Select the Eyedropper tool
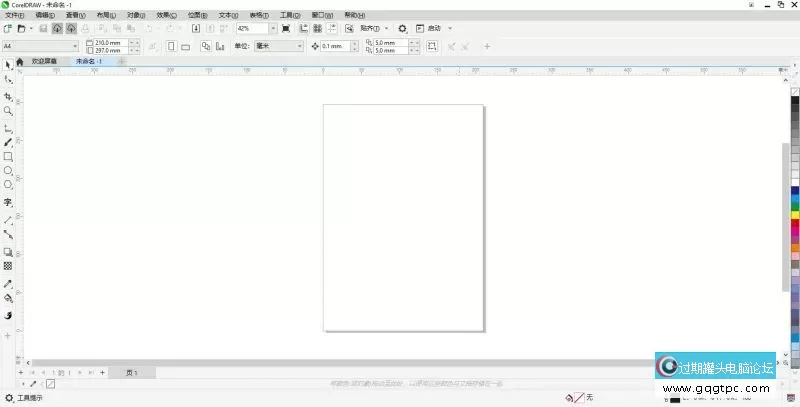 8,284
